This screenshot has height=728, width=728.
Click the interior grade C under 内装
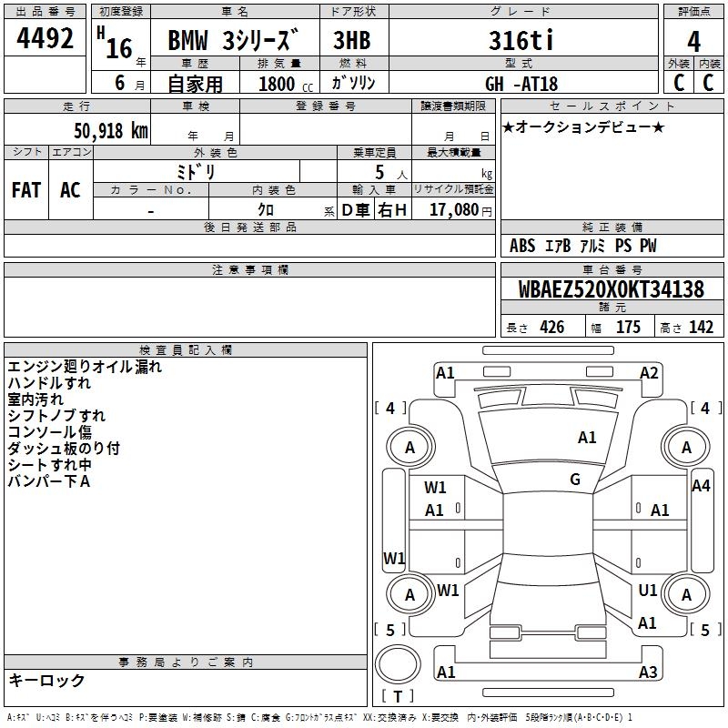tap(709, 83)
